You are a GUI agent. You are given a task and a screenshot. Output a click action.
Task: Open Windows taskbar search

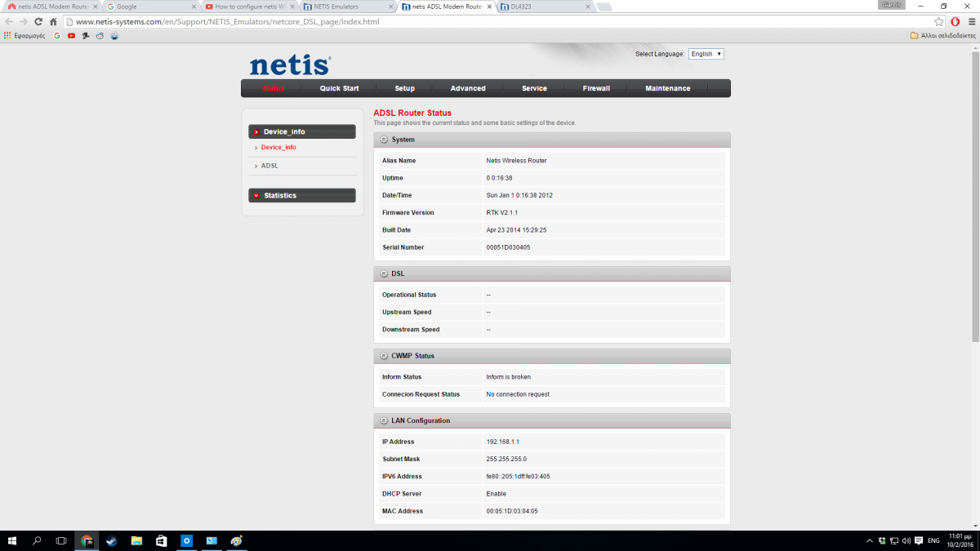[37, 540]
